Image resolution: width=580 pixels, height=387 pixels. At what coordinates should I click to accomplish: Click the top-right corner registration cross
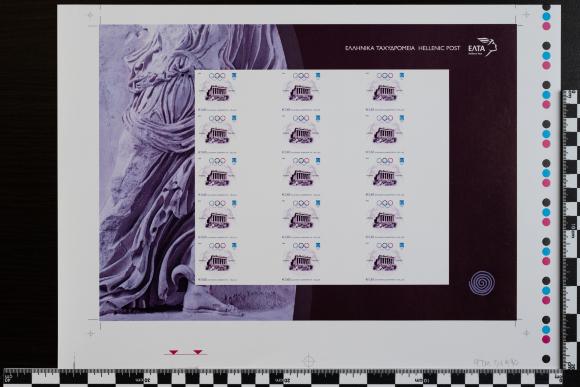pyautogui.click(x=526, y=14)
